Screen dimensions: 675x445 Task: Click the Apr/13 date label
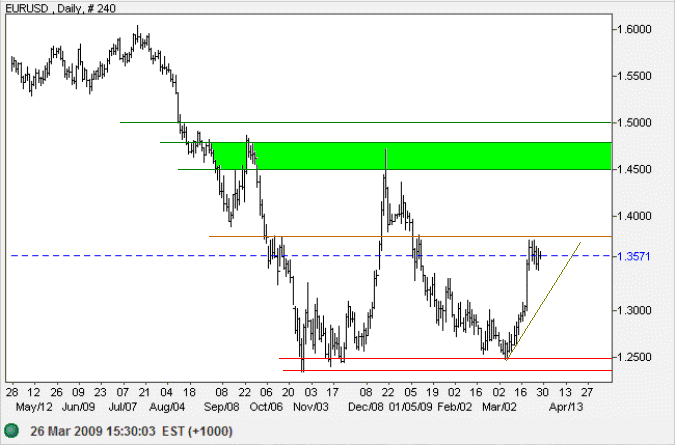566,407
